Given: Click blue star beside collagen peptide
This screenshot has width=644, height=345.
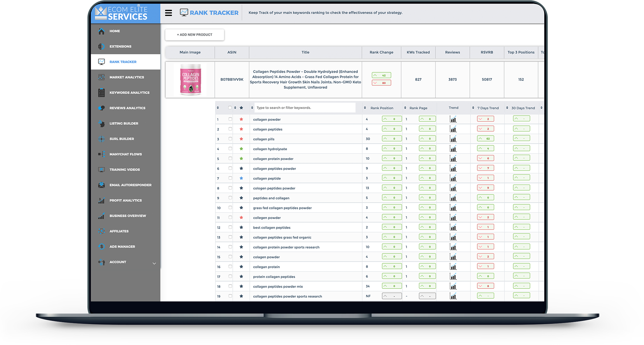Looking at the screenshot, I should tap(241, 178).
